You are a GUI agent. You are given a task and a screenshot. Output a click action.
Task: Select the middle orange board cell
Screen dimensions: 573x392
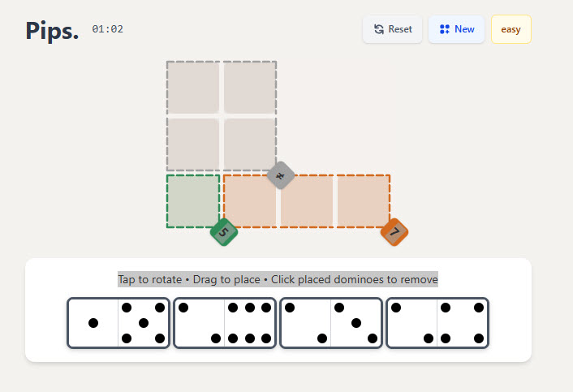(x=307, y=201)
